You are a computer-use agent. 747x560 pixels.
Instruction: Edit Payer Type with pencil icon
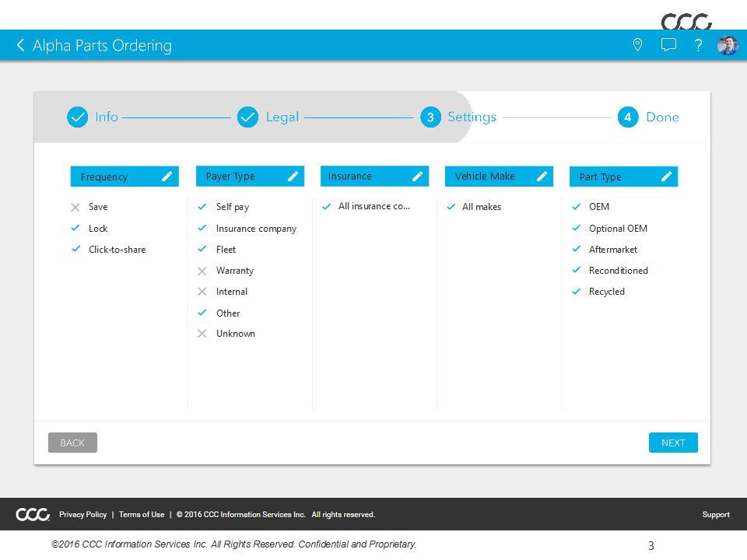293,177
